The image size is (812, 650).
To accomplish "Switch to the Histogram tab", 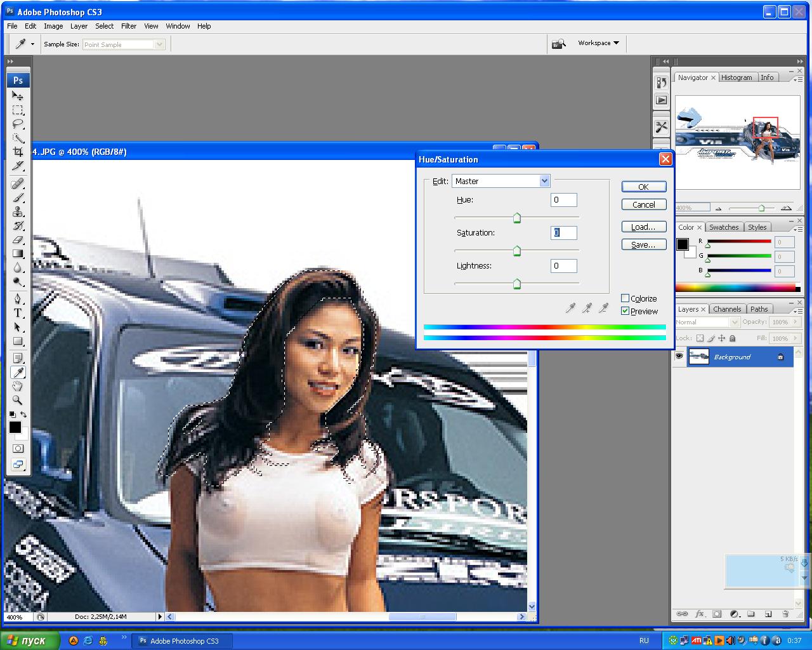I will (x=737, y=77).
